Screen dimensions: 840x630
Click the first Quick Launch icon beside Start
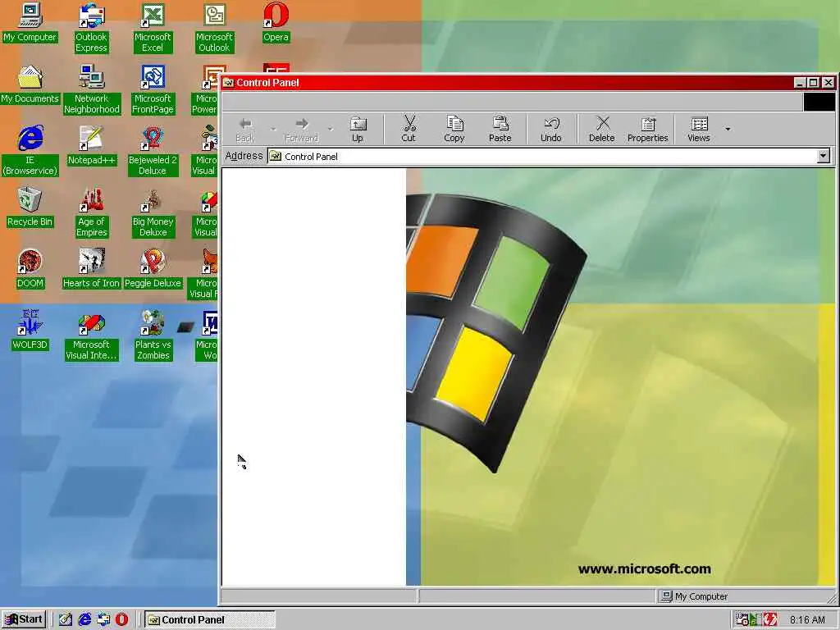(66, 619)
